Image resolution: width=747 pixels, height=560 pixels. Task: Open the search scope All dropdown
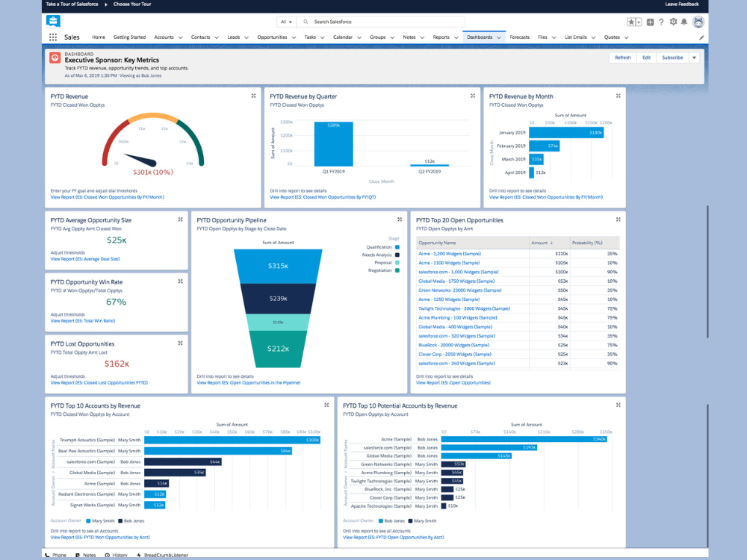click(x=286, y=22)
